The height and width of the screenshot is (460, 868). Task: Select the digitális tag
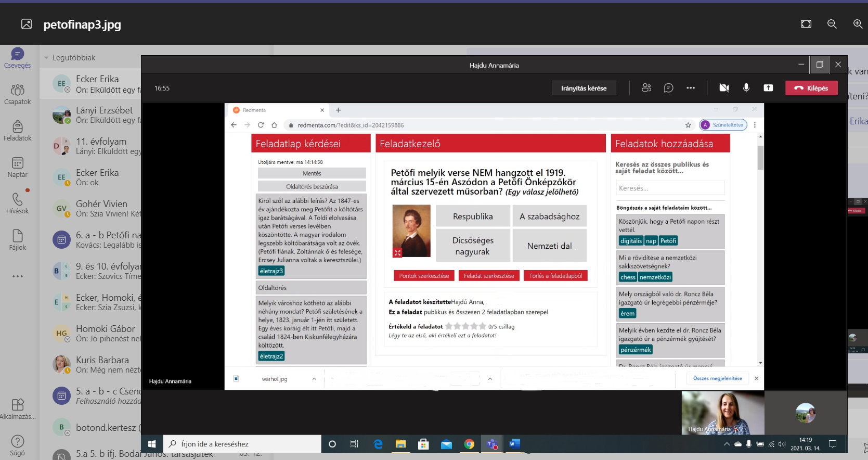(x=631, y=241)
